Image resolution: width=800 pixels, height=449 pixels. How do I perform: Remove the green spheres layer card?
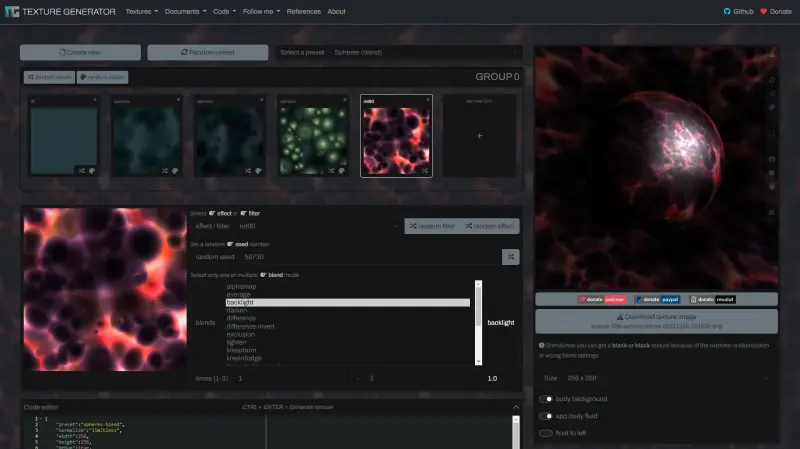coord(344,99)
